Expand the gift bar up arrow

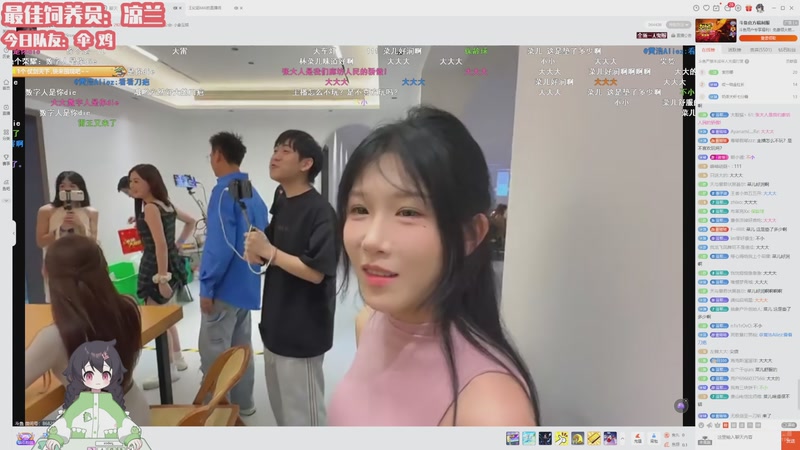click(x=622, y=438)
